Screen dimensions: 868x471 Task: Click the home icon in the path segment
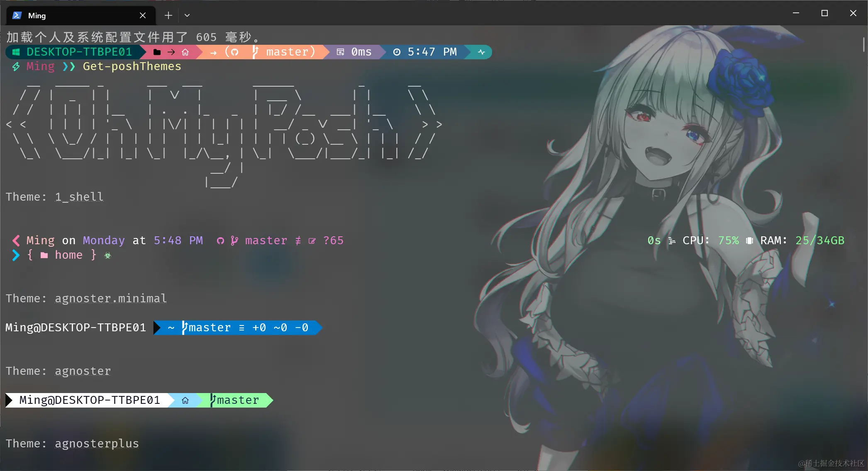[185, 52]
